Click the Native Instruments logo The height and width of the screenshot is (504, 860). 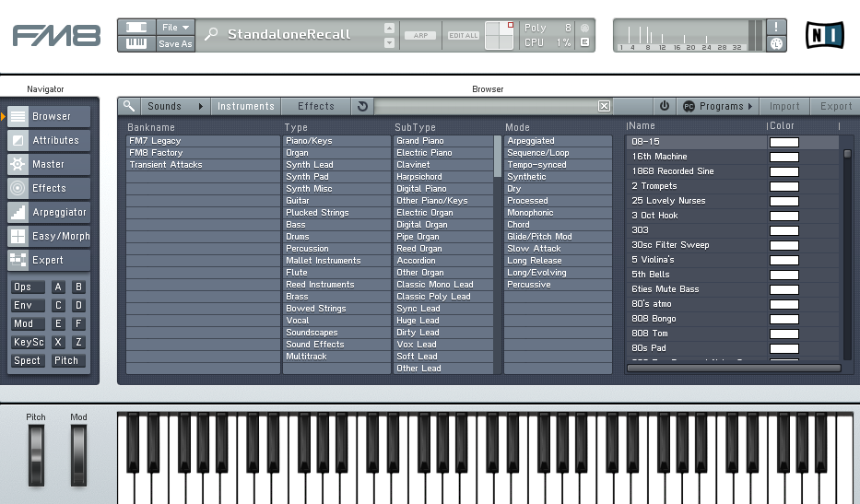[x=824, y=35]
